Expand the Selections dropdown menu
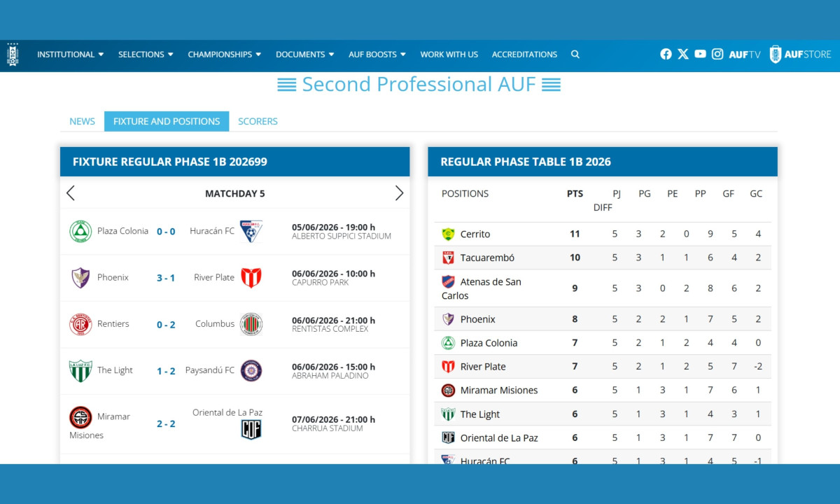 [x=146, y=54]
